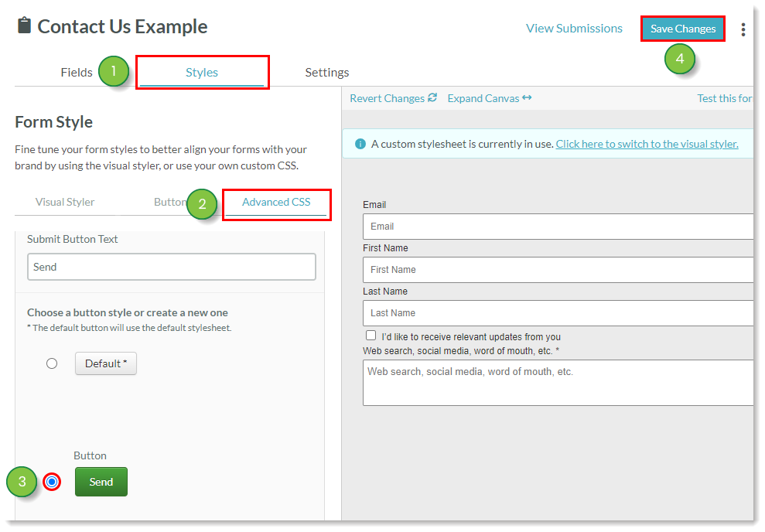
Task: Open the View Submissions link
Action: coord(574,29)
